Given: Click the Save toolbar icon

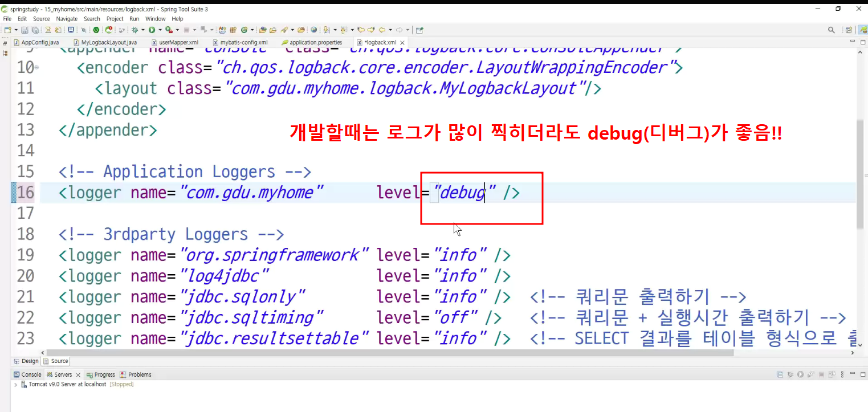Looking at the screenshot, I should pyautogui.click(x=25, y=30).
